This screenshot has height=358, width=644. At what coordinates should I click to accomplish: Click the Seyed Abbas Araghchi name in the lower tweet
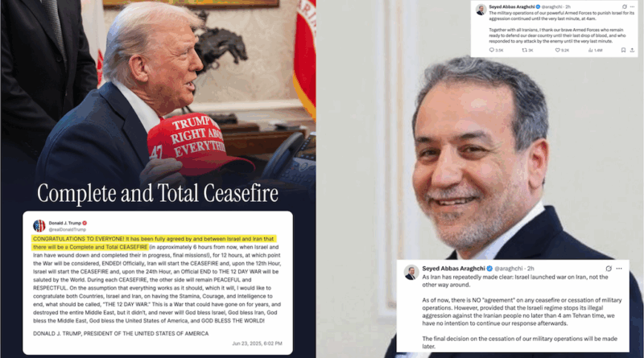[x=453, y=269]
